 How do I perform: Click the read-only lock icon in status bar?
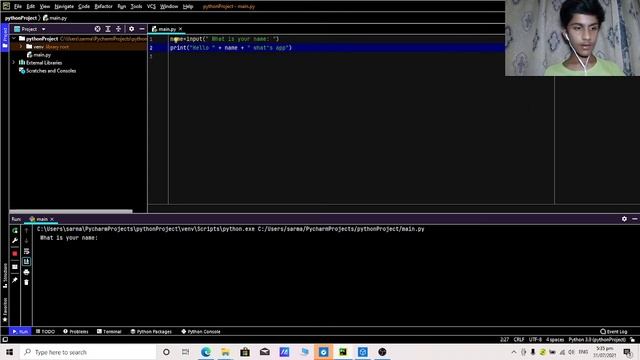point(632,340)
